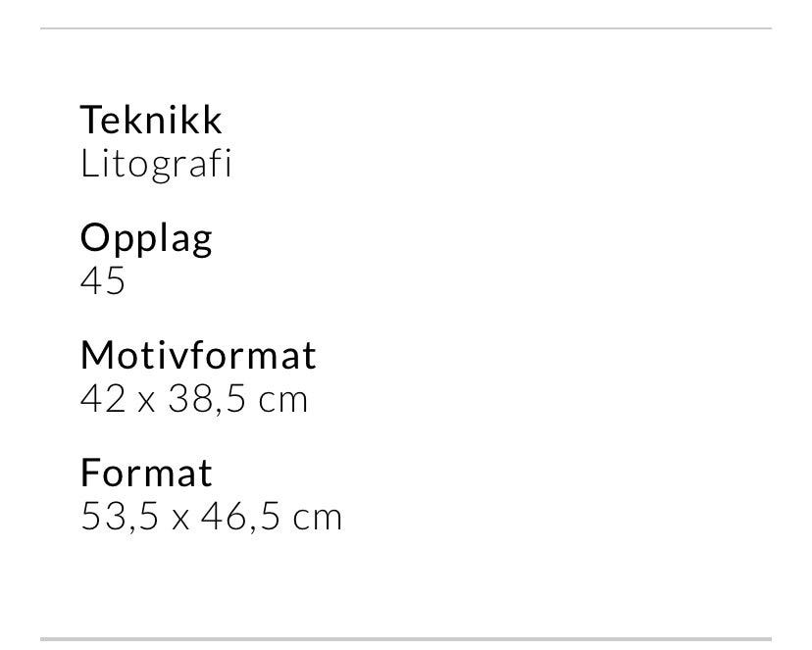
Task: Click the Motivformat heading
Action: click(x=198, y=356)
